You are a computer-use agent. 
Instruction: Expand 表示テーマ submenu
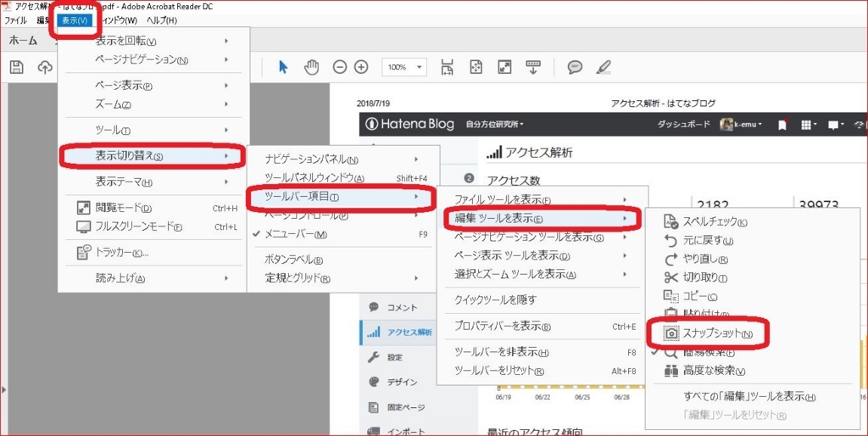153,182
